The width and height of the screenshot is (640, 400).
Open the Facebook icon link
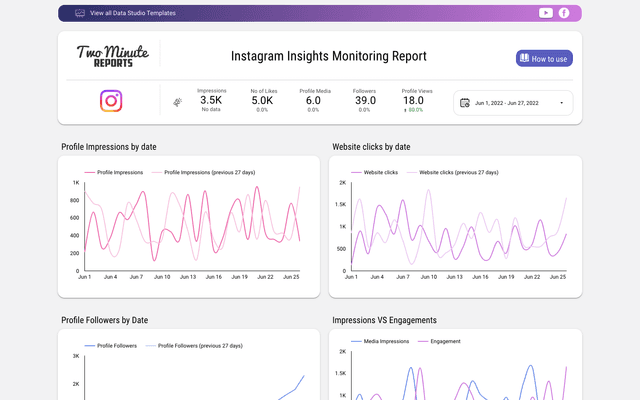pos(564,13)
